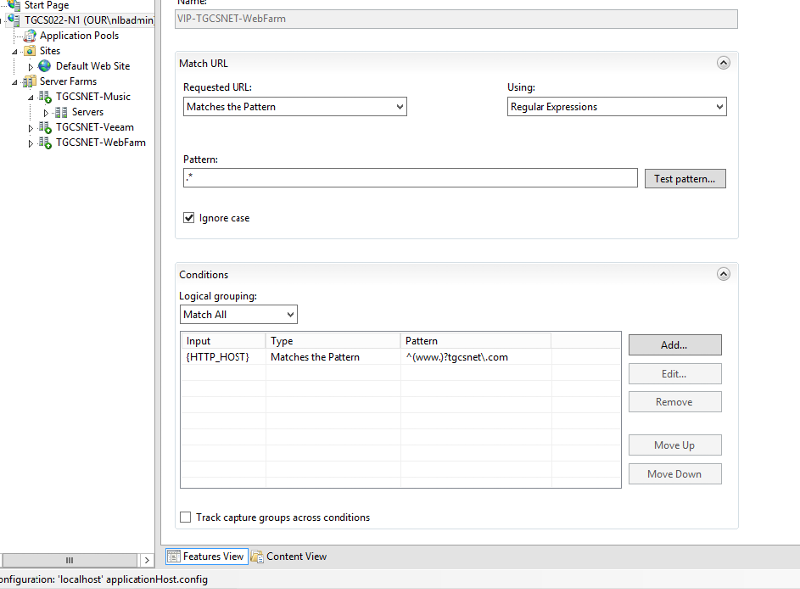Click the Features View icon
Image resolution: width=800 pixels, height=589 pixels.
point(174,556)
